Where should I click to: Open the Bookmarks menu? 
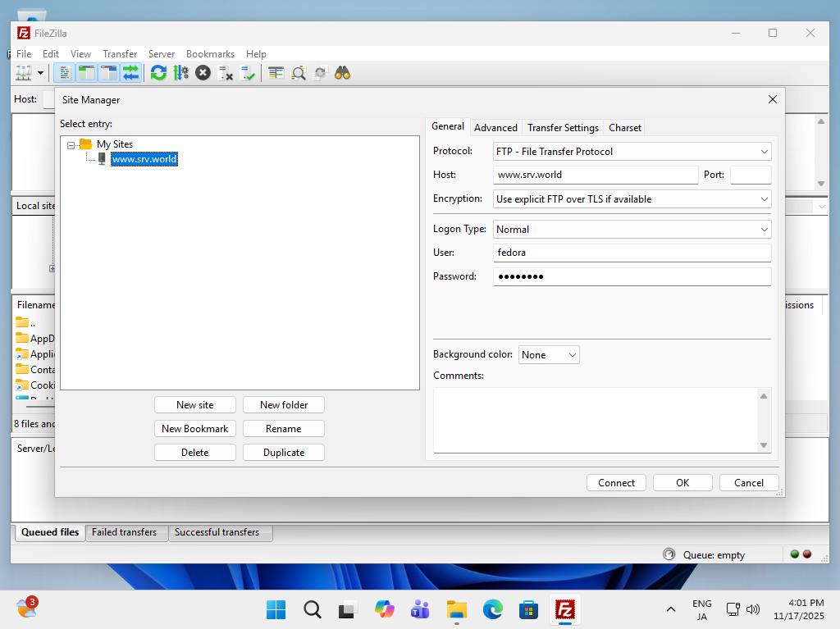(210, 53)
